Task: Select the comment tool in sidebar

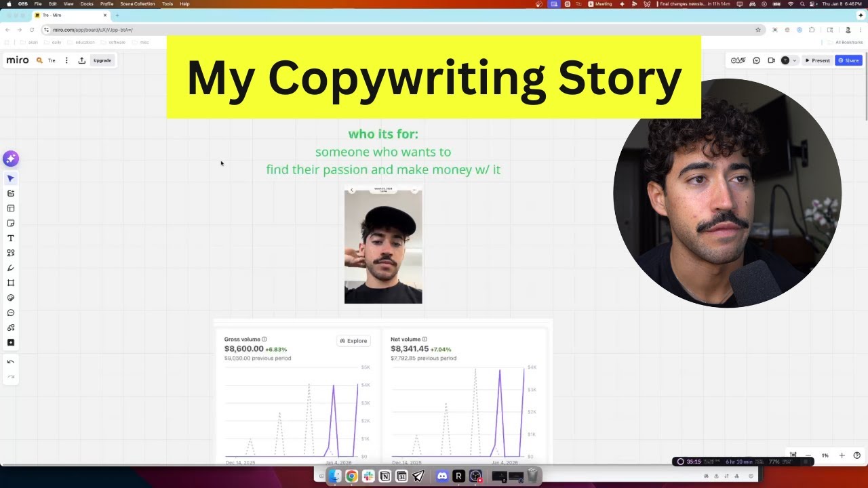Action: [10, 312]
